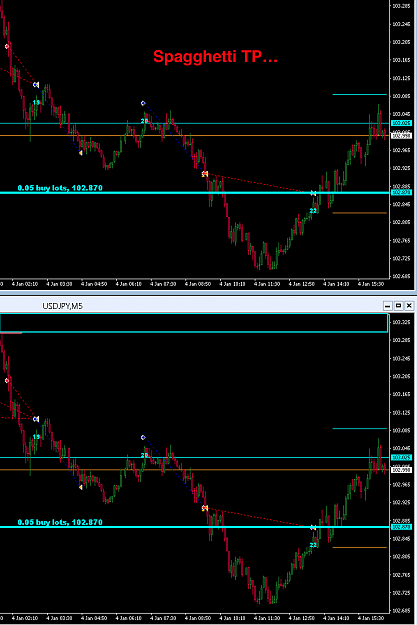
Task: Select the yellow arrow marker ending blue dashed line, upper chart
Action: point(81,153)
